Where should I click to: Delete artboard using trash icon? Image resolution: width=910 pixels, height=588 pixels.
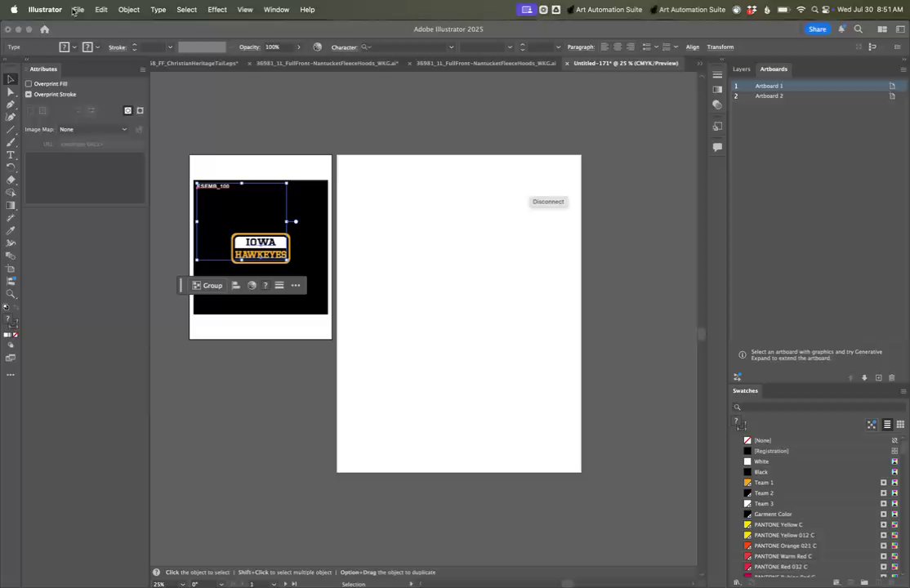(891, 378)
